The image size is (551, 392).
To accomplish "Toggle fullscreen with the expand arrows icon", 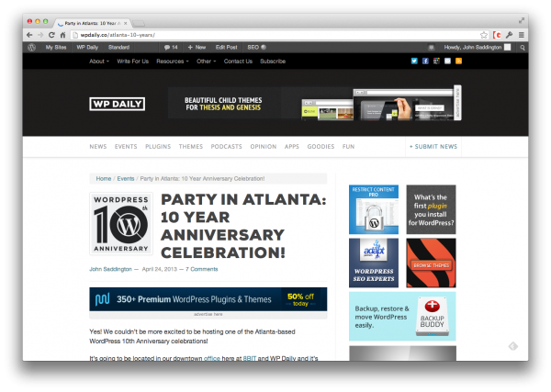I will coord(522,21).
